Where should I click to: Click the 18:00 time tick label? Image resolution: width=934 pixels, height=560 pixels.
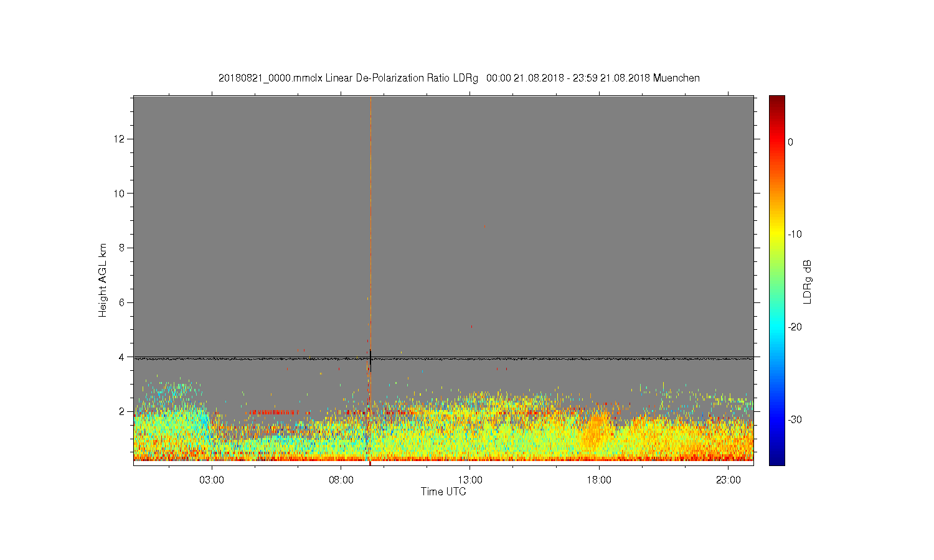pyautogui.click(x=599, y=480)
